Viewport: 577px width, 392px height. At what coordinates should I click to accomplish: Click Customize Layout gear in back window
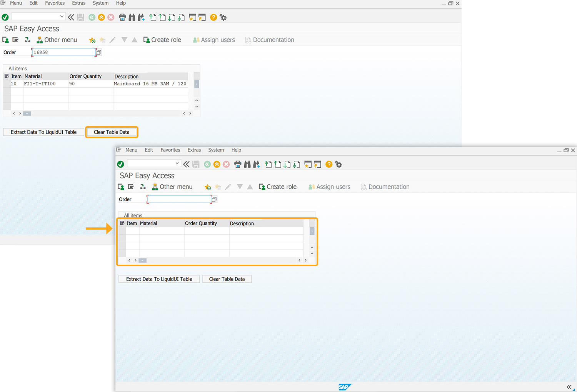[x=223, y=17]
